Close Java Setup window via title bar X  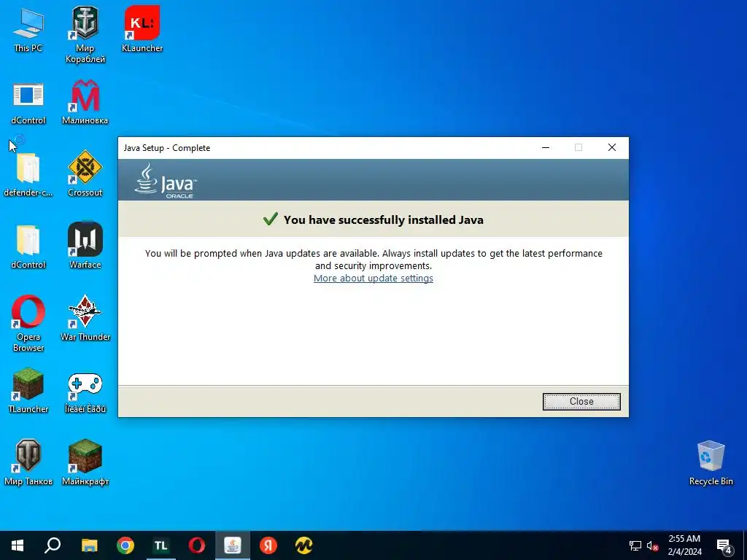click(612, 147)
